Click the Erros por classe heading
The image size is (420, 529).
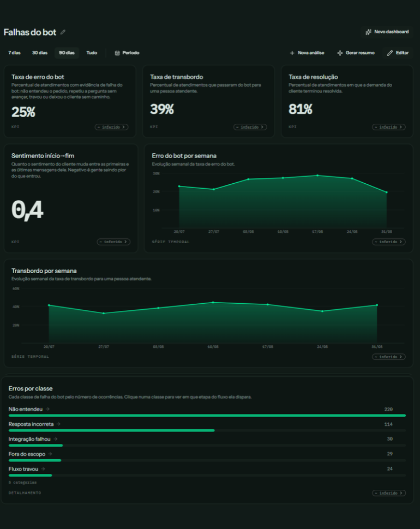[31, 388]
